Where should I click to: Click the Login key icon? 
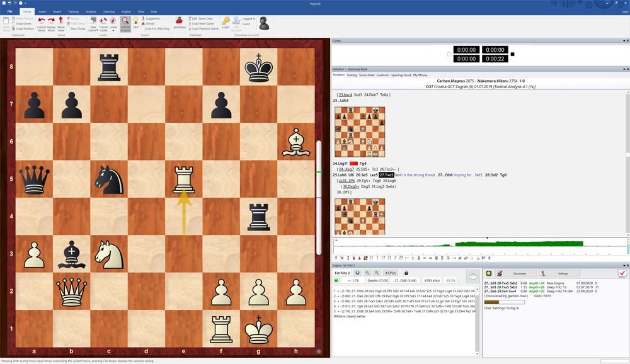pos(226,22)
